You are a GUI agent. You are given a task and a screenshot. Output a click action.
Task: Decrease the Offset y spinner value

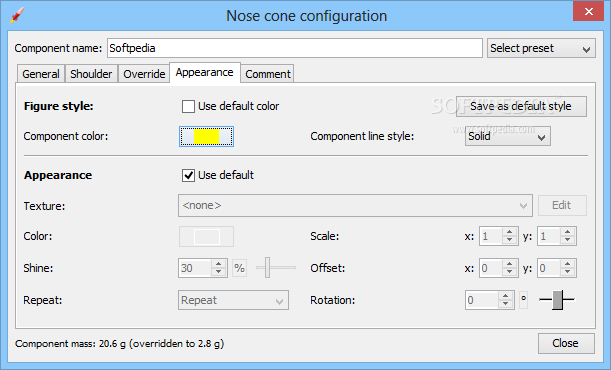568,272
